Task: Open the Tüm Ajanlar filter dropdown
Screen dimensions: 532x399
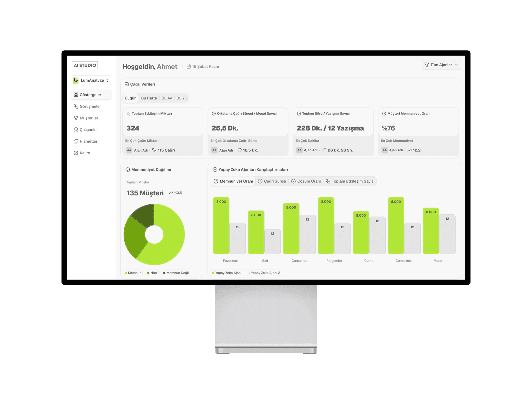Action: click(441, 65)
